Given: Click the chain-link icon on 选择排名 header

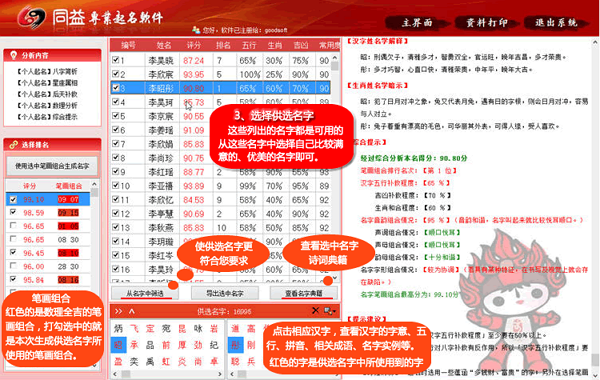Looking at the screenshot, I should click(14, 145).
